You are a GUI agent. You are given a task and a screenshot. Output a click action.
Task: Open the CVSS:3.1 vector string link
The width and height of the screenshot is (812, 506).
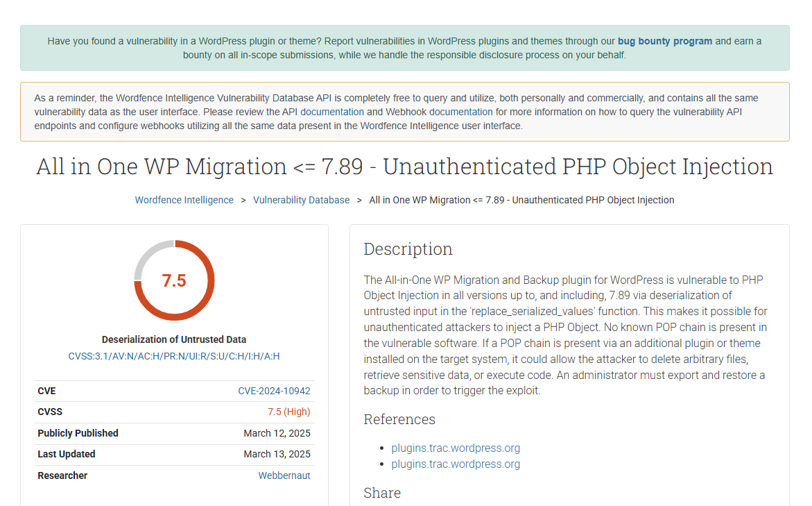174,356
